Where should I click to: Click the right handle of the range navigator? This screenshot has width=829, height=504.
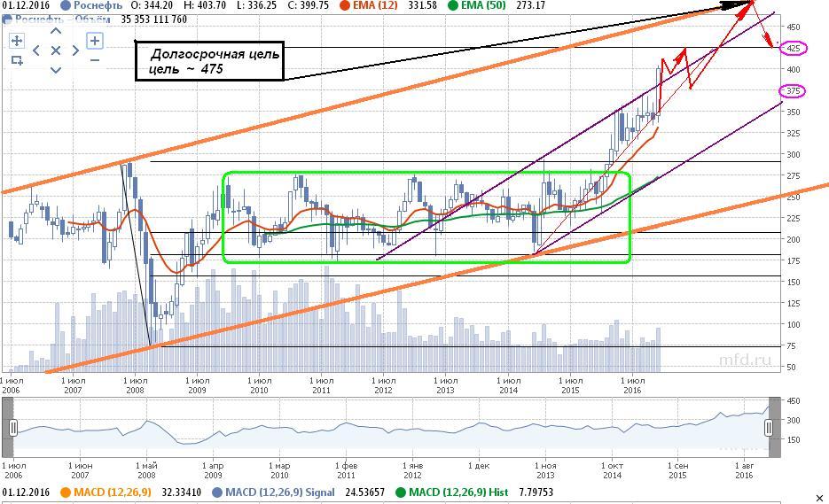click(x=770, y=428)
